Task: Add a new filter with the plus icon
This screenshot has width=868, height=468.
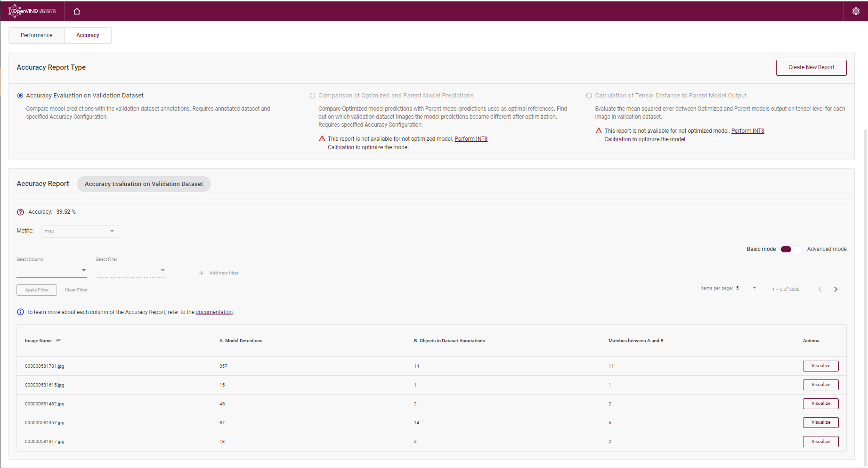Action: point(201,272)
